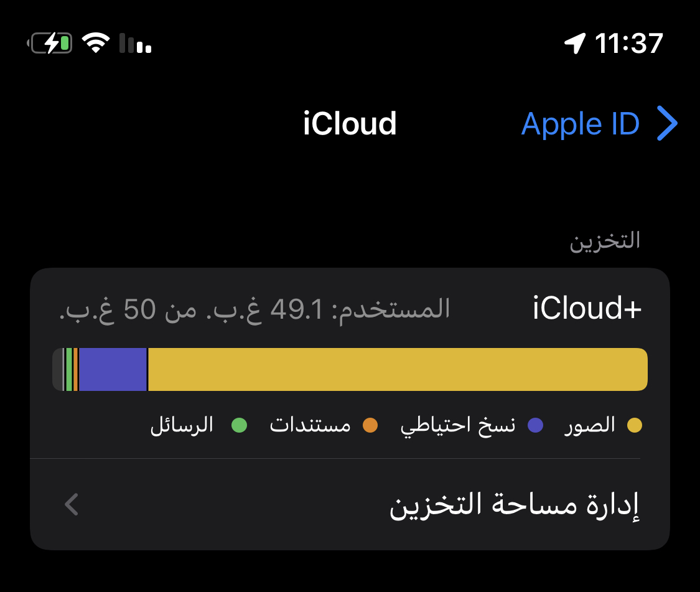The image size is (700, 592).
Task: Open إدارة مساحة التخزين storage management
Action: (350, 504)
